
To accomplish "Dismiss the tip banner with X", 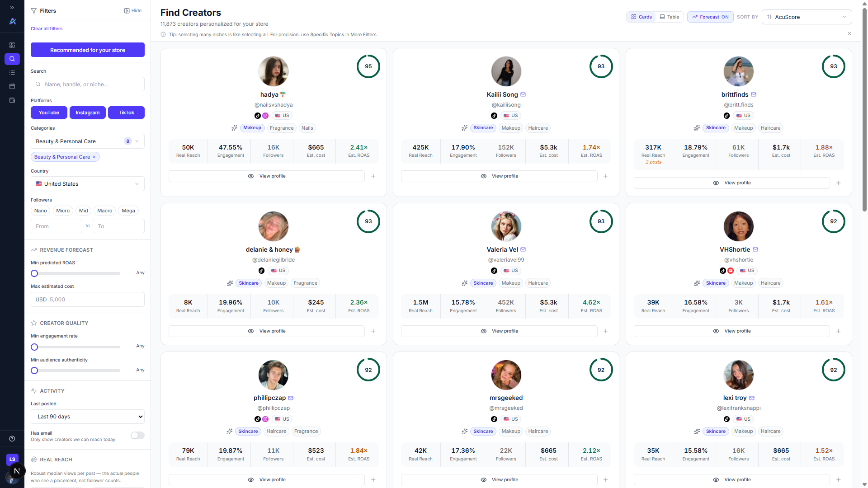I will (849, 33).
